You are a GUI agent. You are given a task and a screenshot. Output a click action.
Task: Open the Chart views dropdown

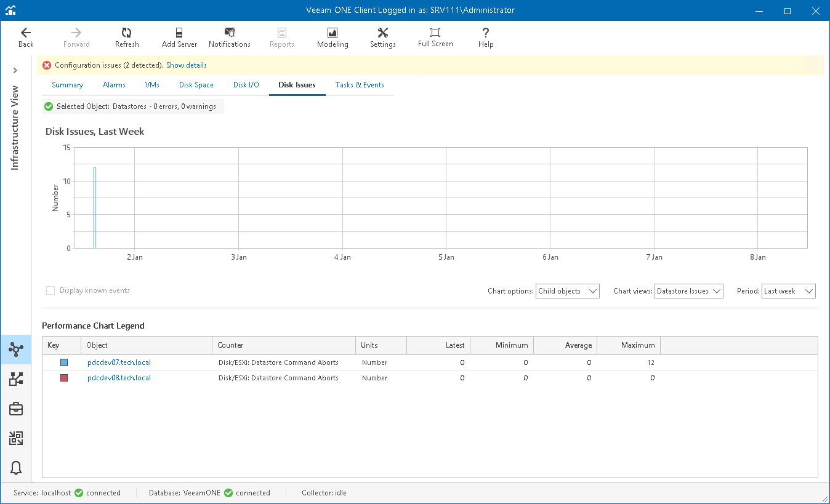click(689, 291)
